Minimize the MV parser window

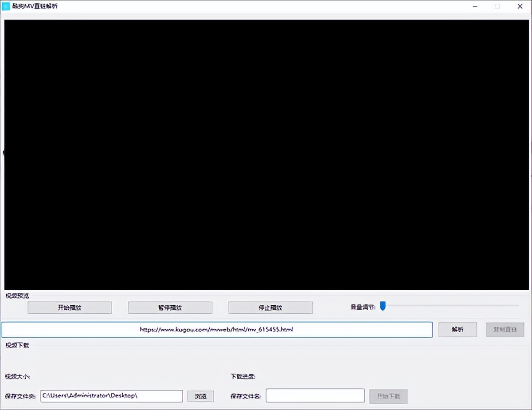click(x=475, y=7)
